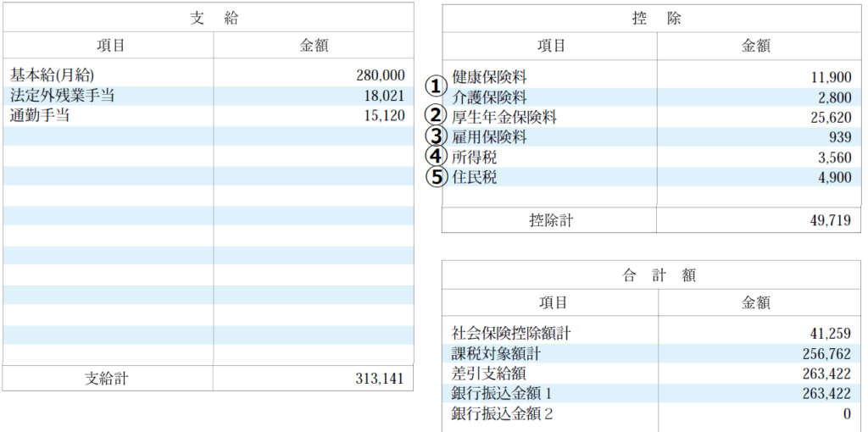Image resolution: width=868 pixels, height=432 pixels.
Task: Select the 所得税 amount 3,560
Action: pos(832,158)
